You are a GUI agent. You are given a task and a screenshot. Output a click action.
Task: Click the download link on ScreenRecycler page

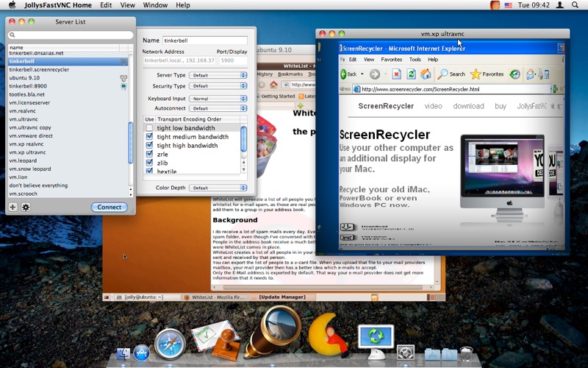[x=468, y=106]
